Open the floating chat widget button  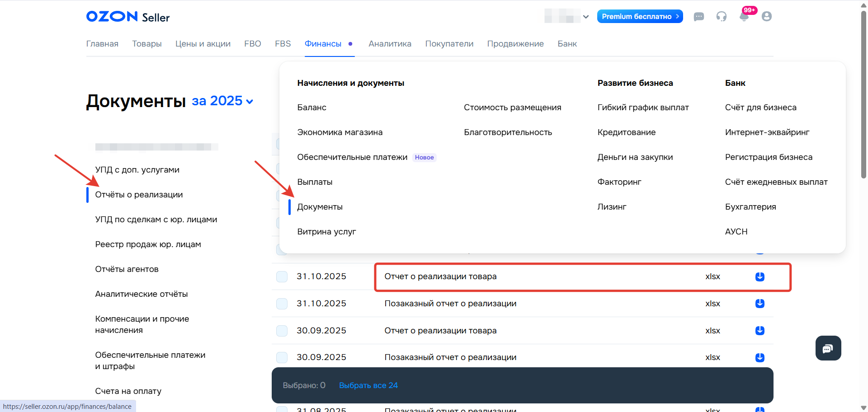828,348
